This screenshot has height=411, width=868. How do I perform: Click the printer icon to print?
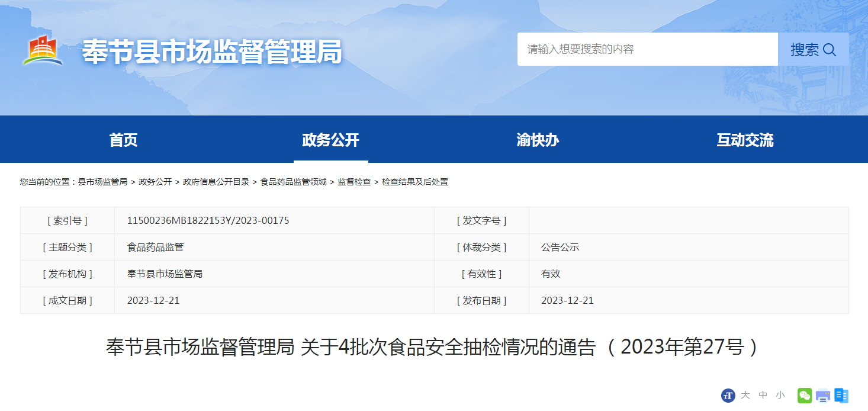coord(823,396)
